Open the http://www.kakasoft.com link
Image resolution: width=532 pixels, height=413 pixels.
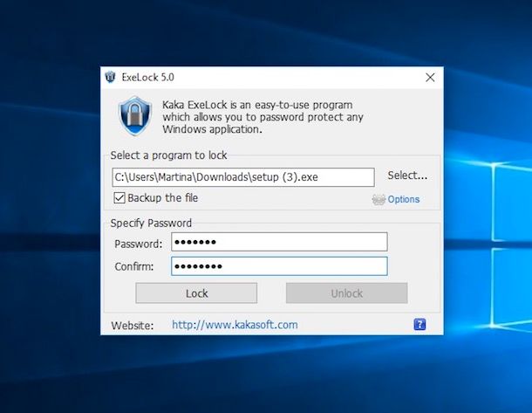pos(235,325)
